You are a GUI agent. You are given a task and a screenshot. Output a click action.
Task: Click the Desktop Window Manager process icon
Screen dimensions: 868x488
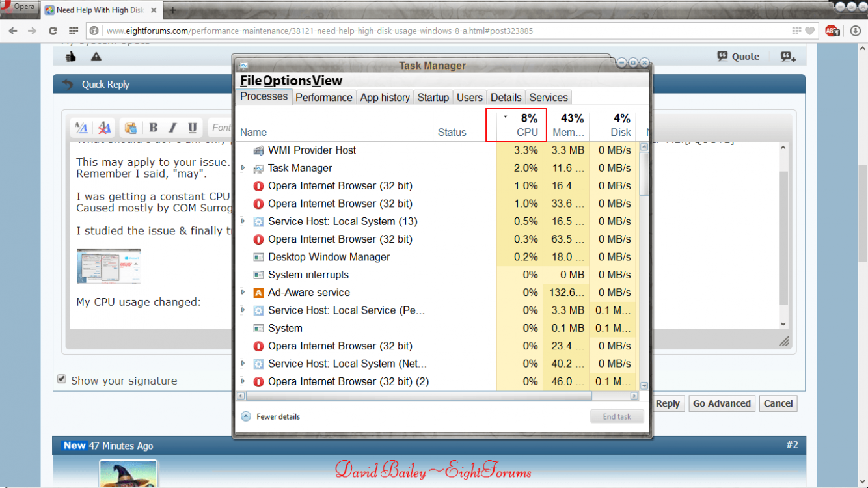[x=258, y=257]
